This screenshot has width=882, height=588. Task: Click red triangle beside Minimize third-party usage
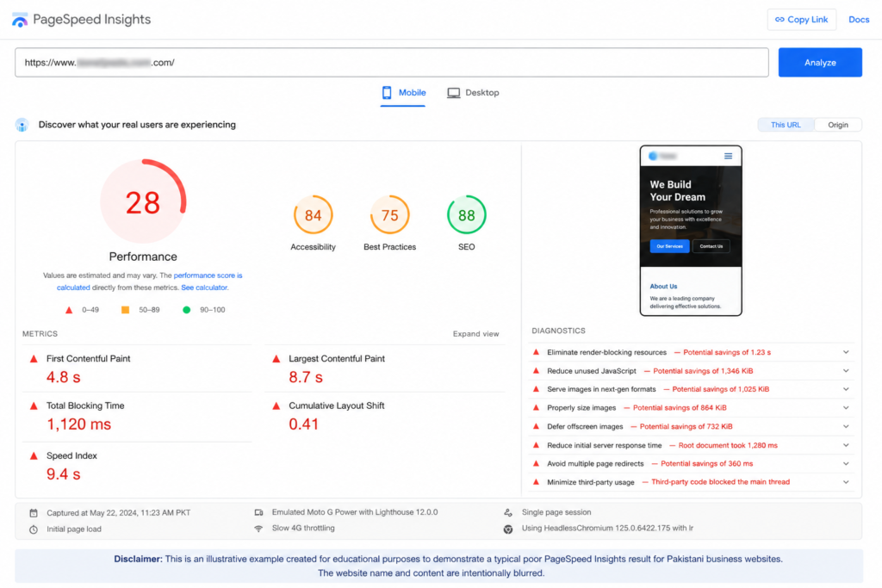click(536, 482)
